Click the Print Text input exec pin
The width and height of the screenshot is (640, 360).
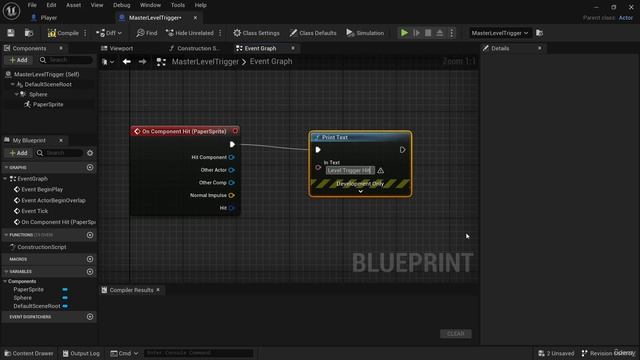pos(318,150)
